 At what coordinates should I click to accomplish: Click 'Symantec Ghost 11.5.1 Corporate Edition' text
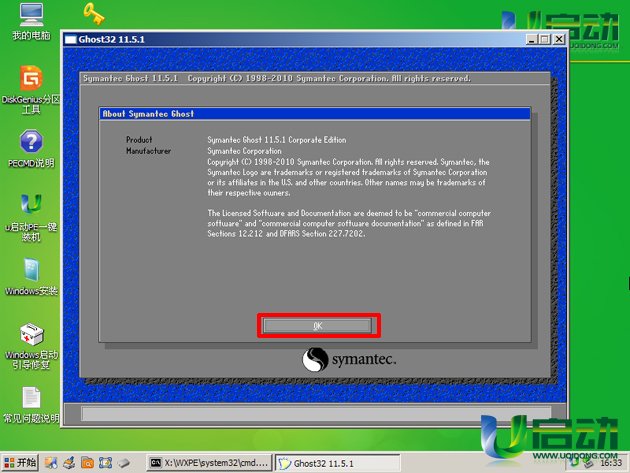coord(276,140)
